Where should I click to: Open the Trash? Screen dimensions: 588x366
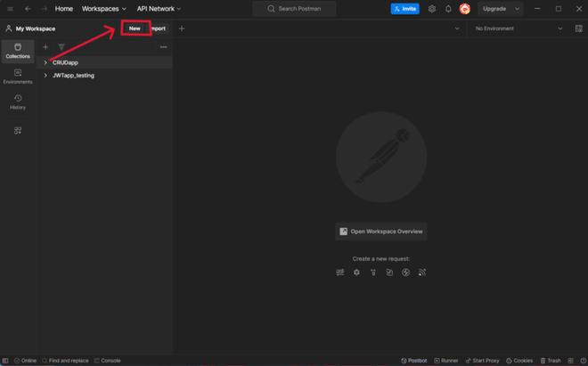click(551, 361)
